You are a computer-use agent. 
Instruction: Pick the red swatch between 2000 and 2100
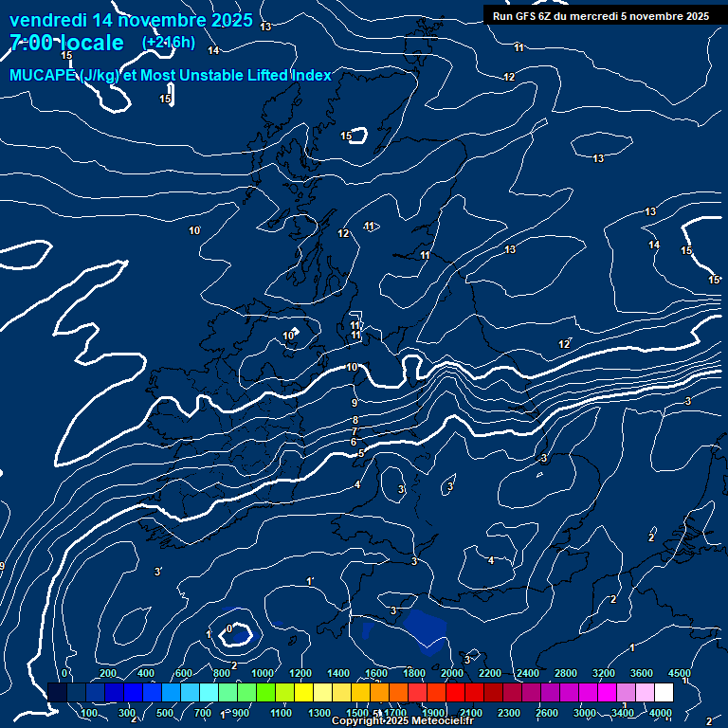pyautogui.click(x=455, y=692)
